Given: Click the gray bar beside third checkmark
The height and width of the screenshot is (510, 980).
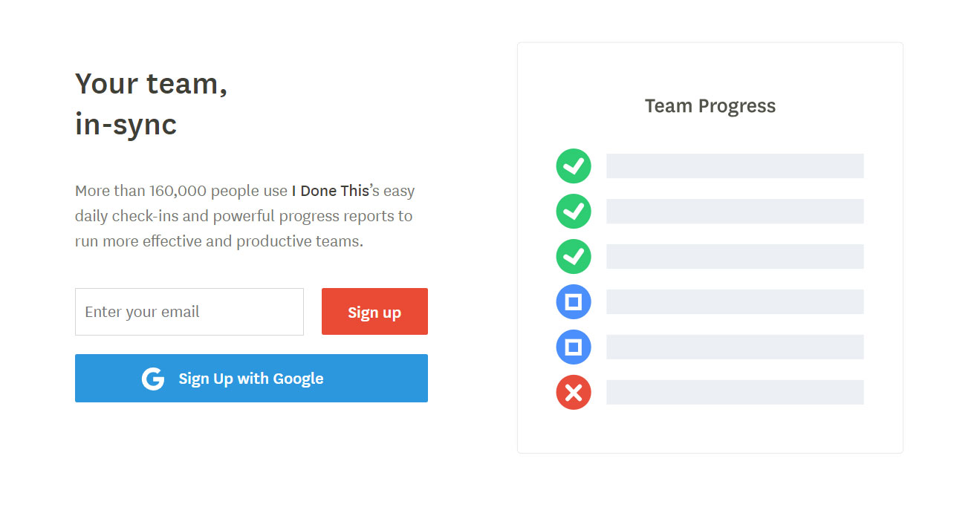Looking at the screenshot, I should (735, 257).
